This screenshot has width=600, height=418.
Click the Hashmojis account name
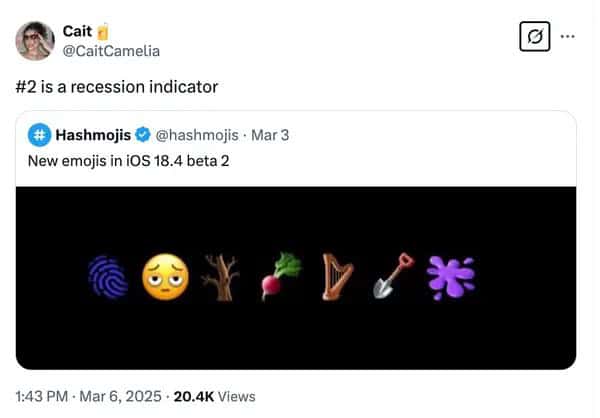click(x=94, y=135)
